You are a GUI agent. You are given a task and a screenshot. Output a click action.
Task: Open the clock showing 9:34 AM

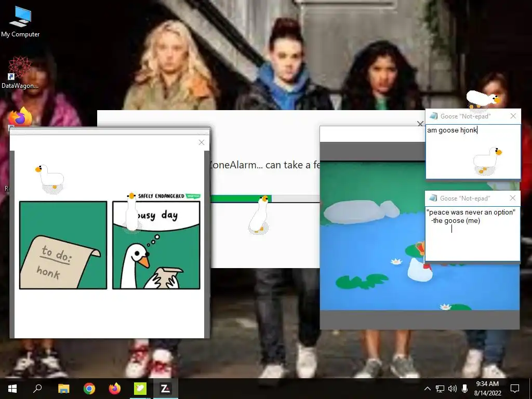pos(487,384)
